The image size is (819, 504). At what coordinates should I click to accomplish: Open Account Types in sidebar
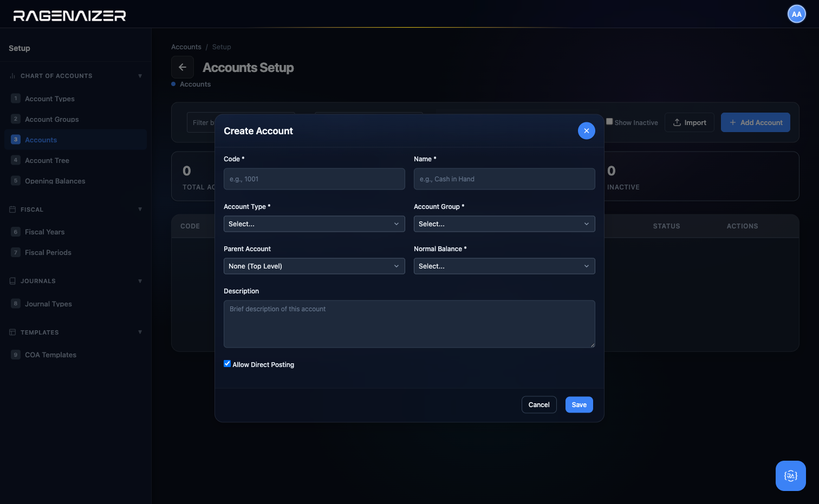pos(75,99)
